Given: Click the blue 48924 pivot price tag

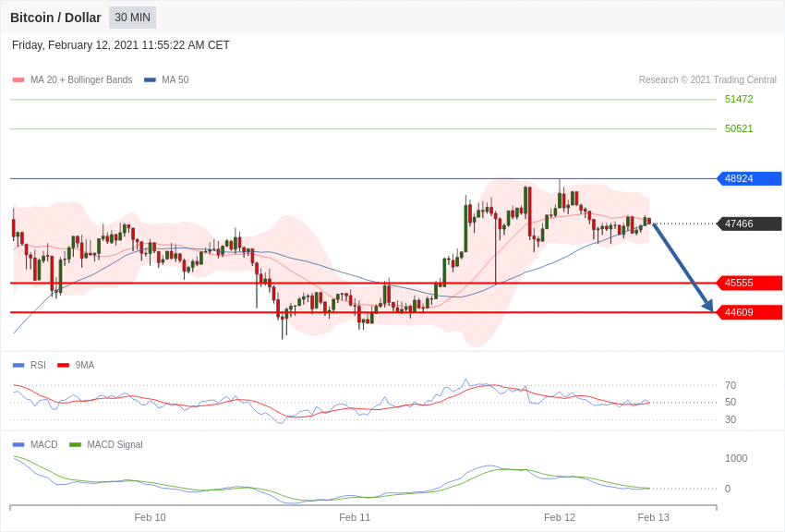Looking at the screenshot, I should point(750,178).
